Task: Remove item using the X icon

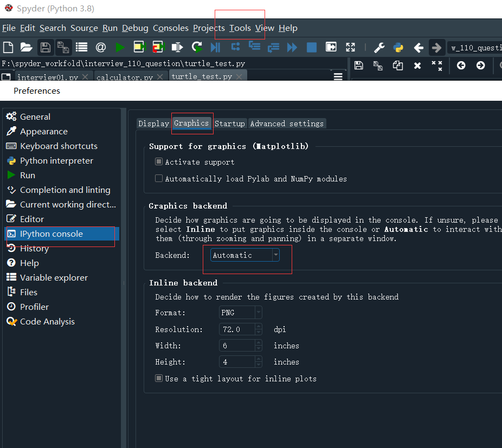Action: (417, 66)
